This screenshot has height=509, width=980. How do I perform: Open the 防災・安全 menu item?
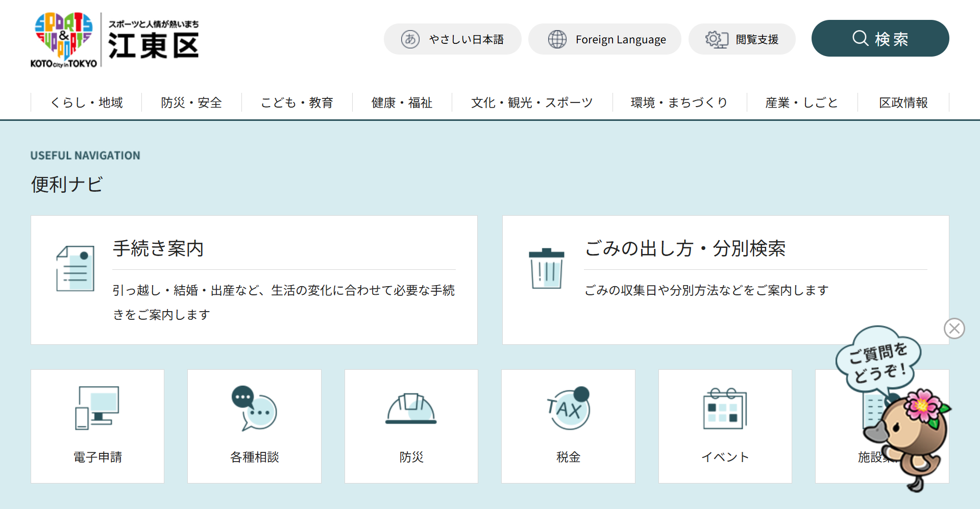(191, 103)
